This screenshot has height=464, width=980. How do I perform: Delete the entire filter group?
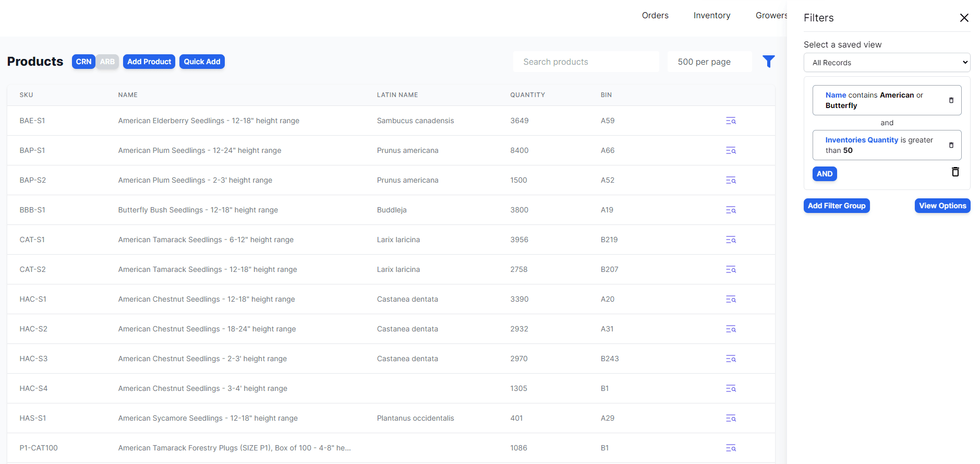pos(955,172)
